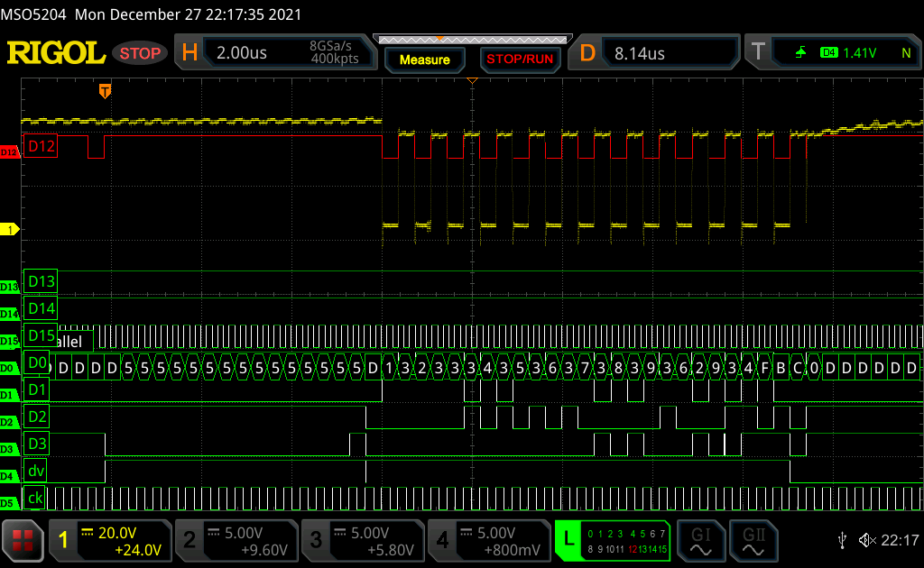Click the channel 1 offset +24.0V value
Viewport: 924px width, 568px height.
pos(138,550)
